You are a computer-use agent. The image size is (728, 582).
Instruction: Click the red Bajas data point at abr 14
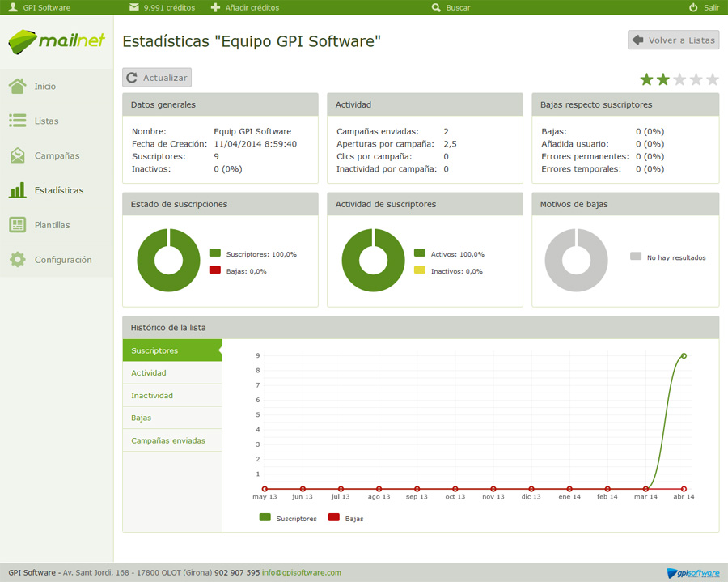tap(684, 489)
